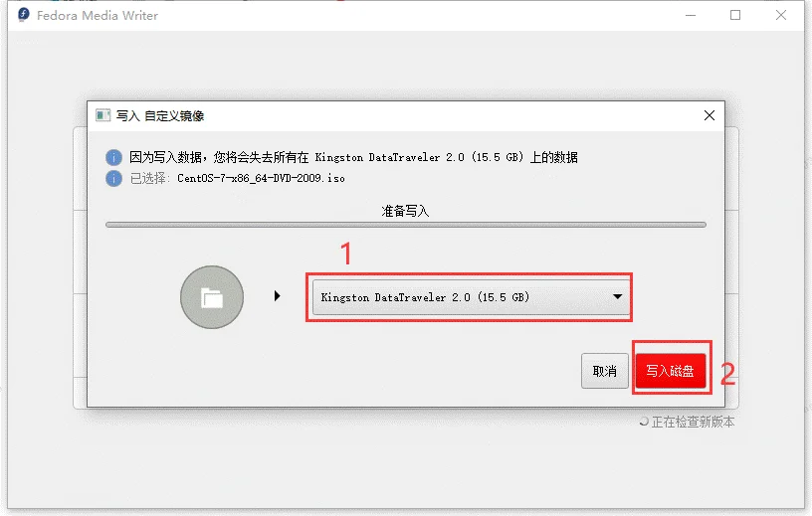Click the round folder image icon
Image resolution: width=812 pixels, height=516 pixels.
pos(212,297)
